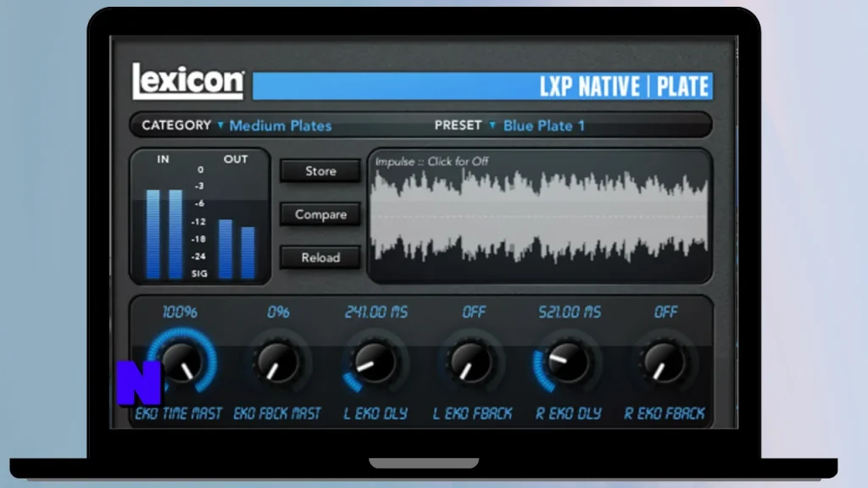Click the CATEGORY label
This screenshot has width=868, height=488.
click(x=176, y=125)
